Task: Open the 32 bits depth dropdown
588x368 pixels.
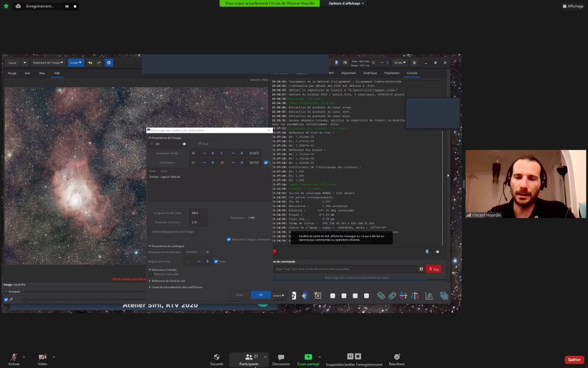Action: pos(400,63)
